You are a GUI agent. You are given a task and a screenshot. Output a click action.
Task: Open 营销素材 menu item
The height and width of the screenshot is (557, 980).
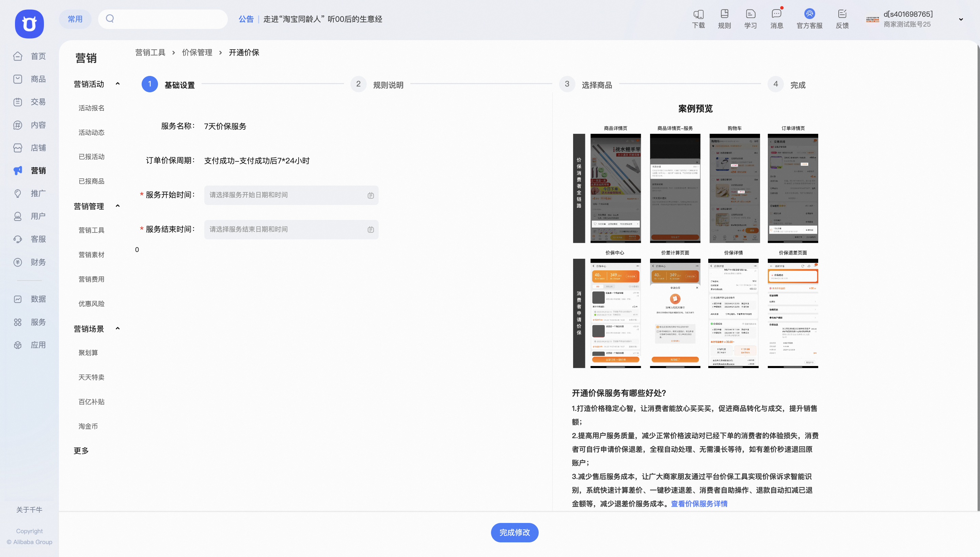click(x=91, y=255)
